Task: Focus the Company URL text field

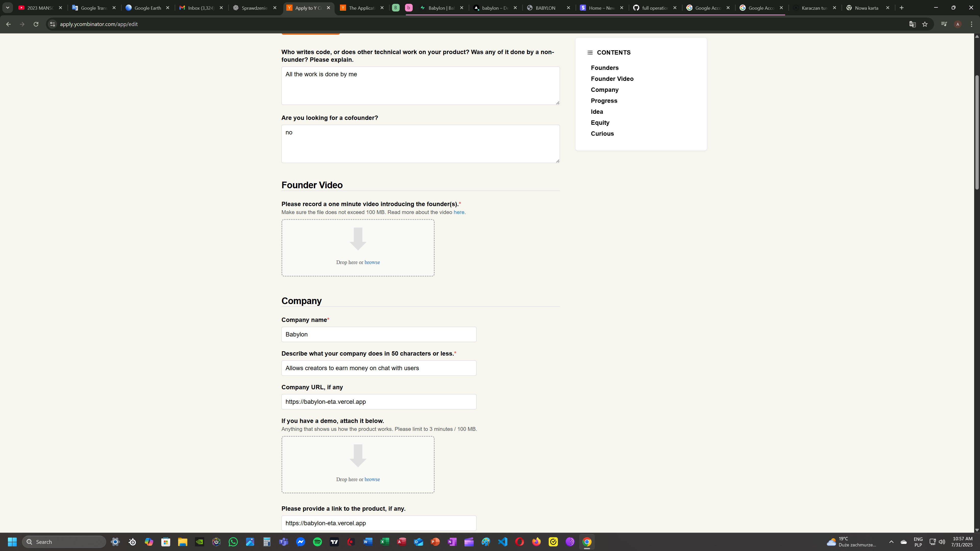Action: 378,402
